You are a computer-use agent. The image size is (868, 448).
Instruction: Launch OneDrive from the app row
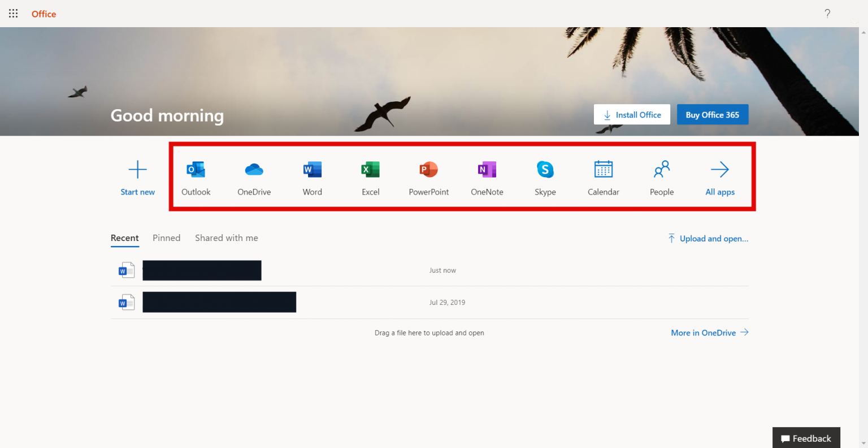(254, 170)
